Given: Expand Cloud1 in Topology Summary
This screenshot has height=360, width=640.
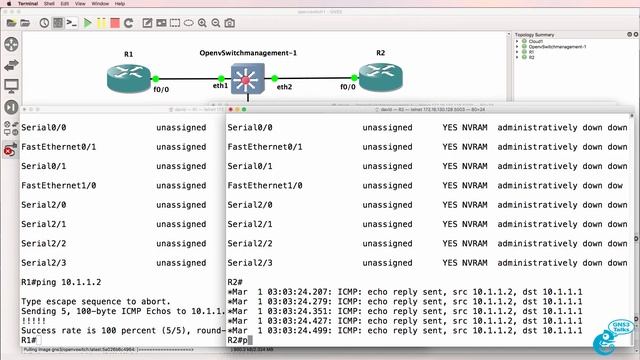Looking at the screenshot, I should (x=517, y=41).
